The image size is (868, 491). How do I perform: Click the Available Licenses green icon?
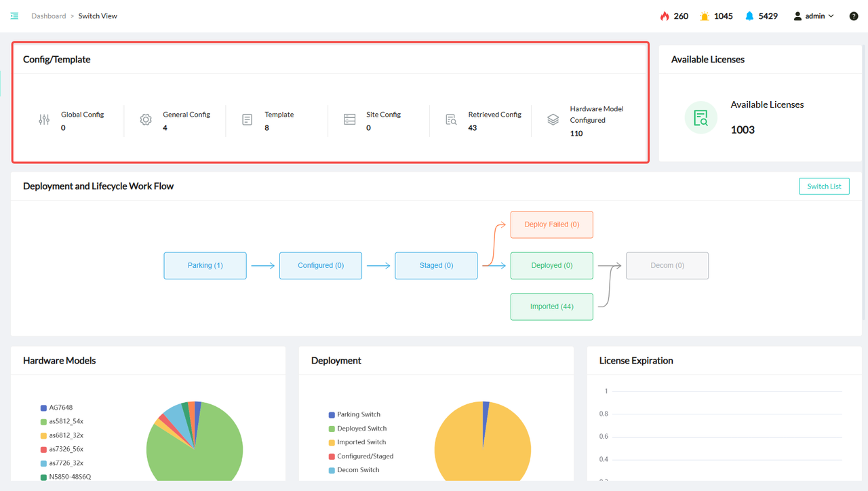tap(701, 118)
